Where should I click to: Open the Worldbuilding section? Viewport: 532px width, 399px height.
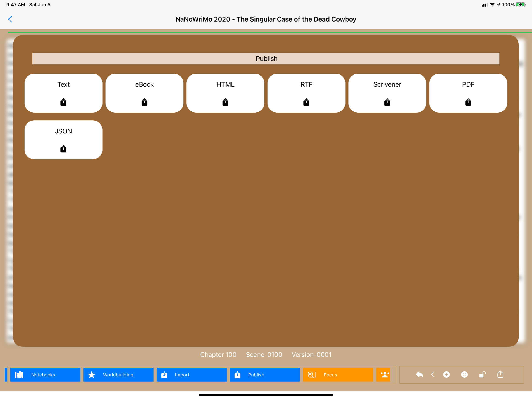tap(118, 374)
